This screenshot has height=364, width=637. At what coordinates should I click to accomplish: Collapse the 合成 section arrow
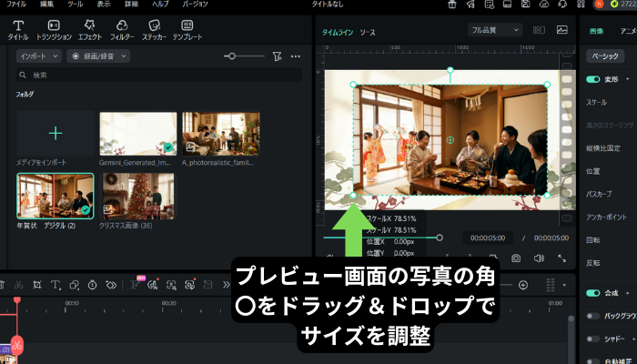pos(627,293)
